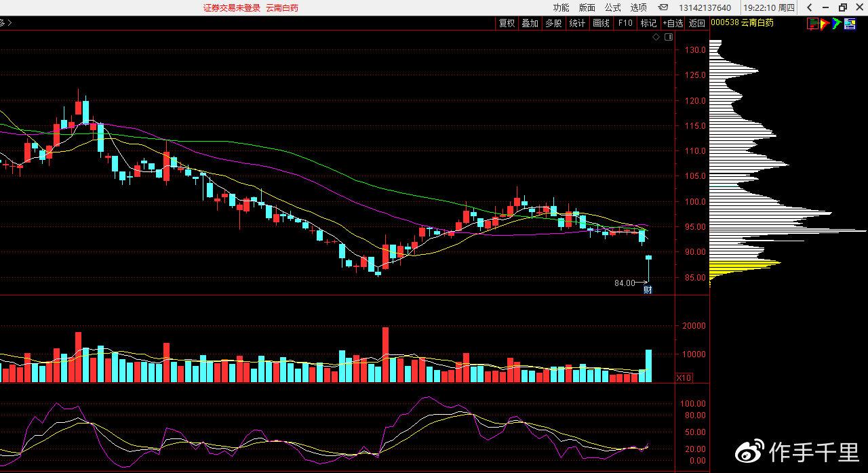The image size is (868, 473).
Task: Click the 返回 return button
Action: click(x=697, y=23)
